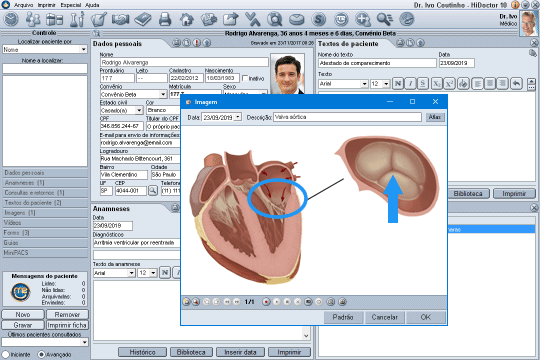
Task: Click the Descrição field in Imagem dialog
Action: click(x=347, y=117)
